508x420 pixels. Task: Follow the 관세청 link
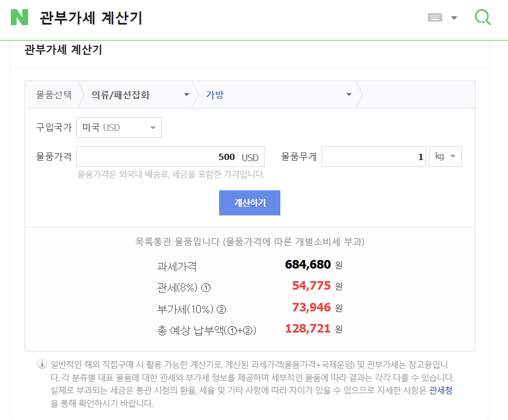440,390
